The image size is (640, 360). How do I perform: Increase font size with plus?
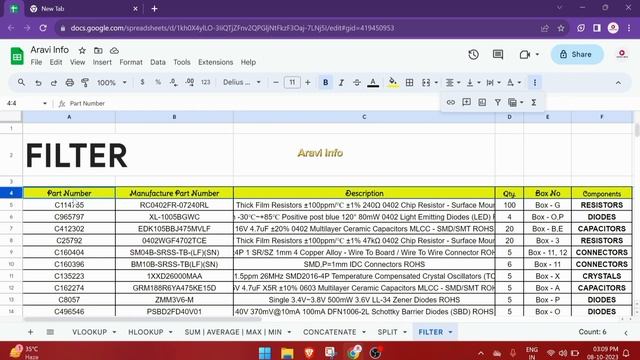tap(308, 82)
